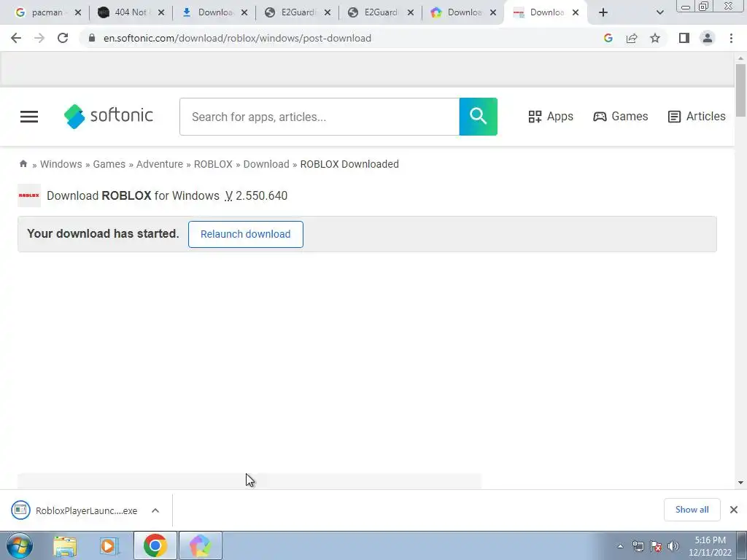Open the Adventure breadcrumb link
Image resolution: width=747 pixels, height=560 pixels.
160,164
